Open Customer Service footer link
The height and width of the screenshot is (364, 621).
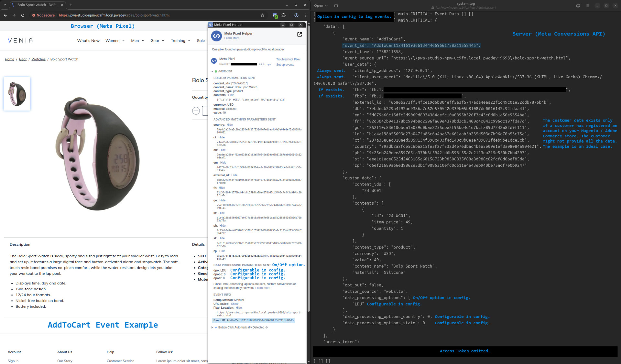pos(120,361)
